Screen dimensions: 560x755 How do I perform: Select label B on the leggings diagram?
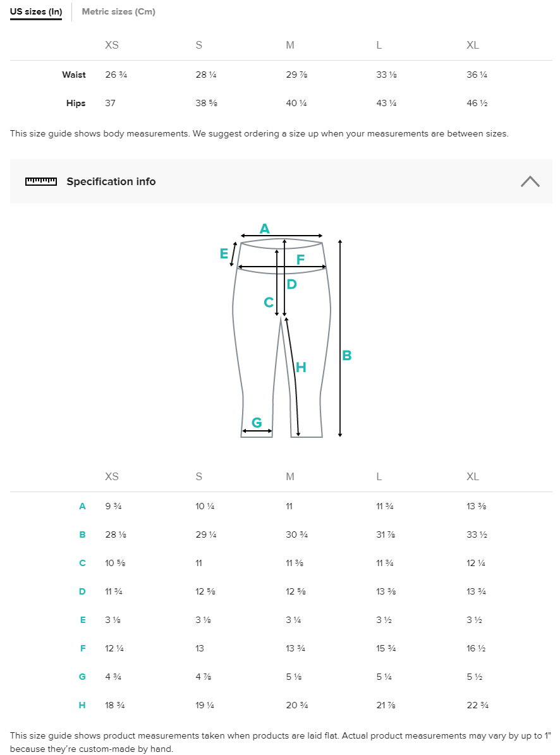[x=346, y=355]
